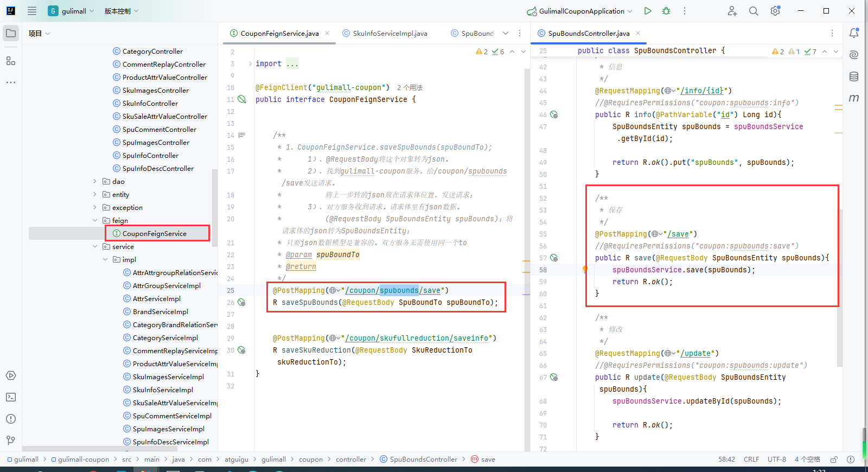Click the 4 个空格 indent setting
The image size is (868, 472).
pos(808,460)
